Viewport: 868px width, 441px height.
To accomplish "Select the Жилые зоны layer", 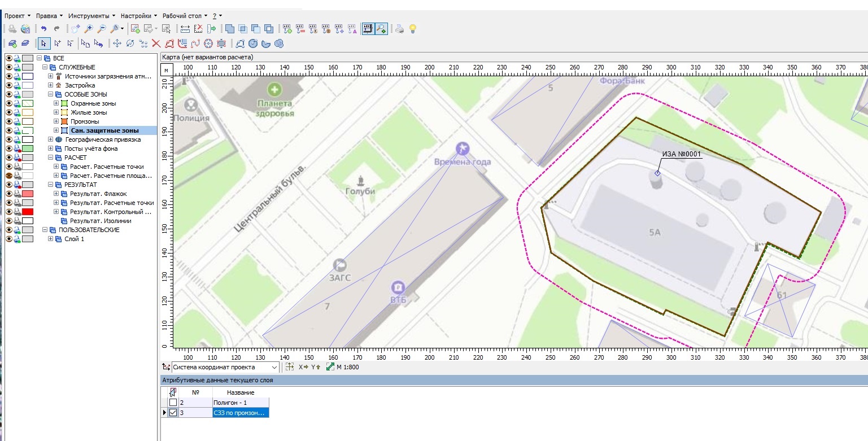I will pos(88,112).
